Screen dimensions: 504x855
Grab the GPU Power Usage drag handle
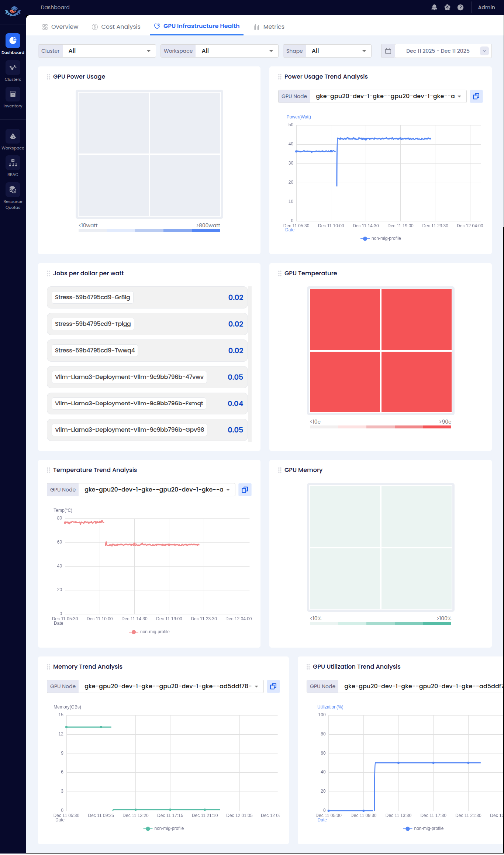click(x=48, y=77)
